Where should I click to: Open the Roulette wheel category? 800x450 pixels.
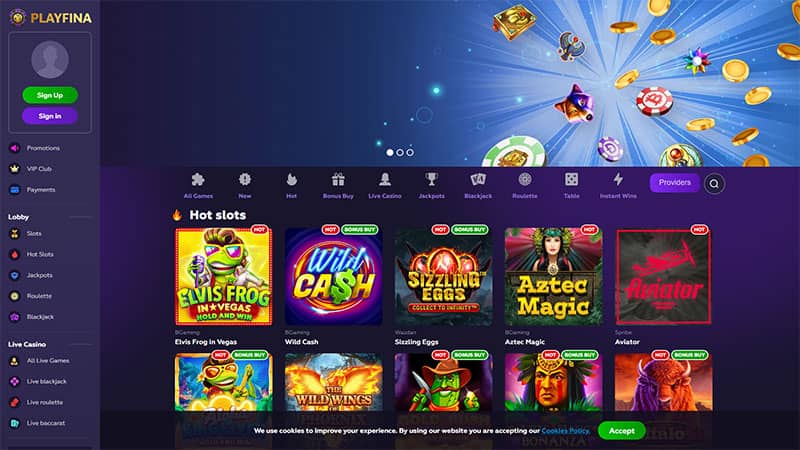pos(524,185)
